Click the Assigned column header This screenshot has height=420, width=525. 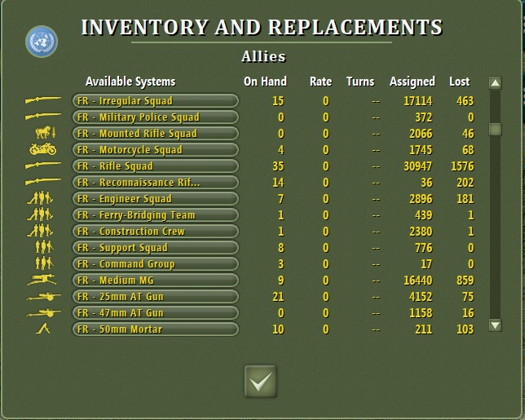tap(412, 82)
